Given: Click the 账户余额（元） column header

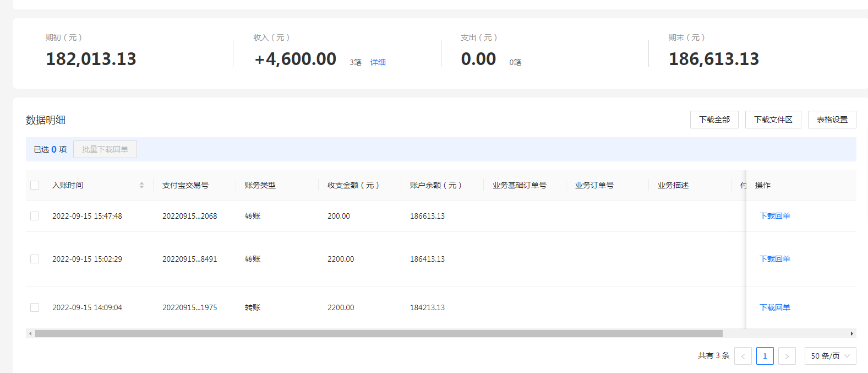Looking at the screenshot, I should pyautogui.click(x=435, y=185).
